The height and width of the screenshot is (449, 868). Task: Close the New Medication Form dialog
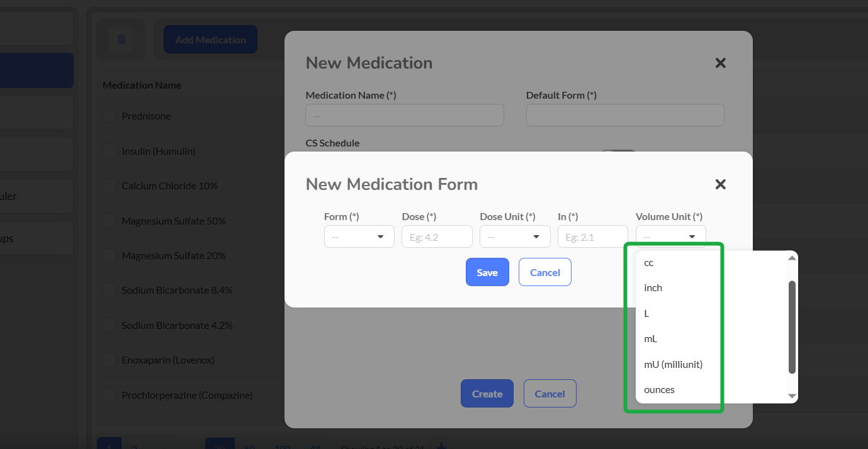tap(721, 184)
